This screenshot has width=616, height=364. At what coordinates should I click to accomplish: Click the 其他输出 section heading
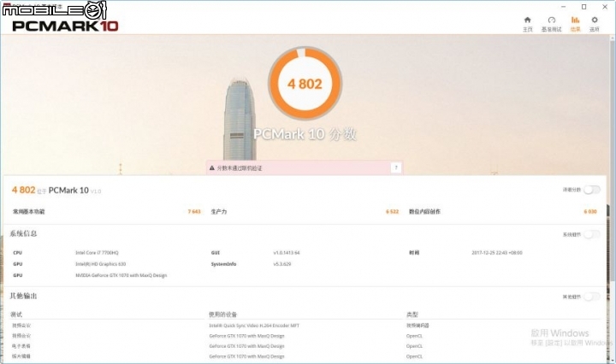point(23,296)
